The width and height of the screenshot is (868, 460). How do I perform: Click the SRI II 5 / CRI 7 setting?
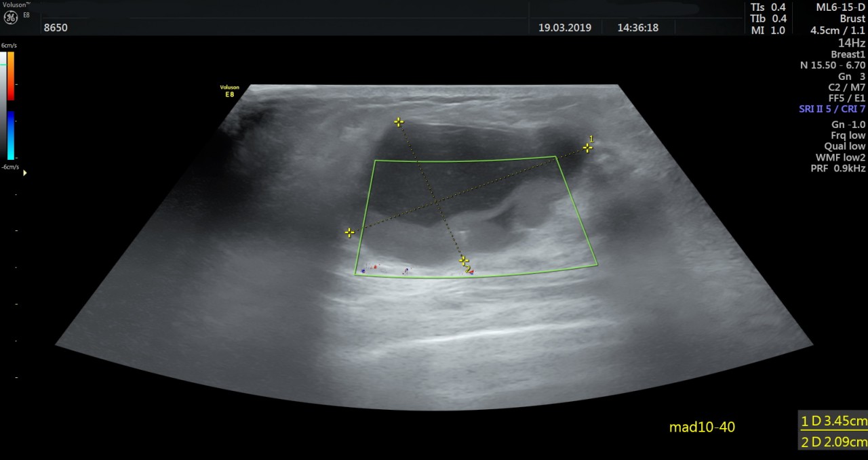pyautogui.click(x=832, y=109)
